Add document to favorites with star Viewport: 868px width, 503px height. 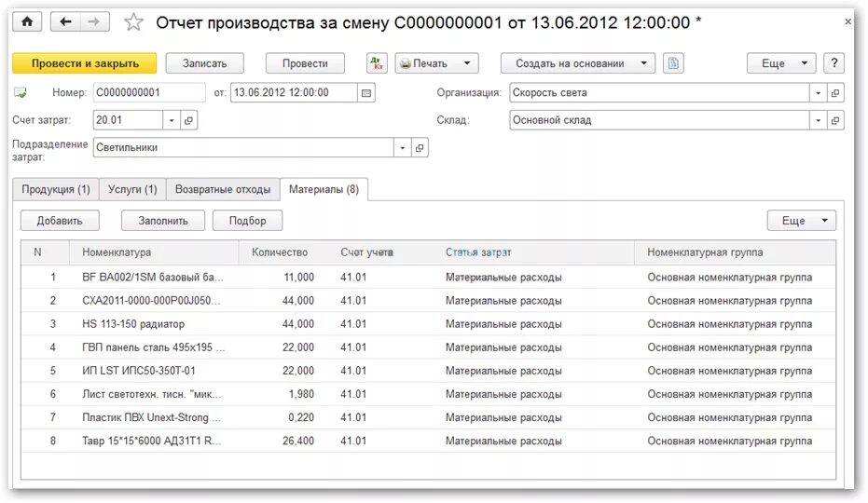(x=133, y=22)
